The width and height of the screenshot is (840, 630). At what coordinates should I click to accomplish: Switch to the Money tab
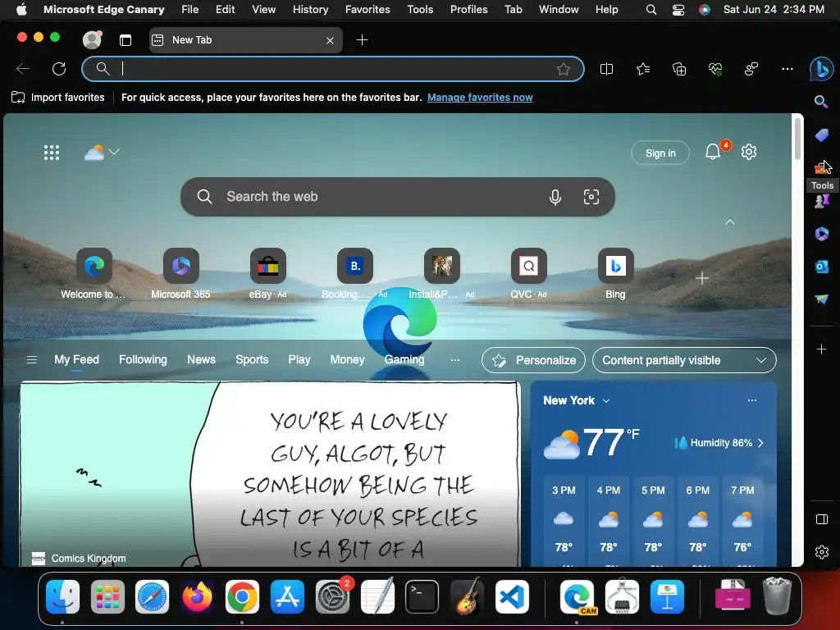pyautogui.click(x=347, y=360)
